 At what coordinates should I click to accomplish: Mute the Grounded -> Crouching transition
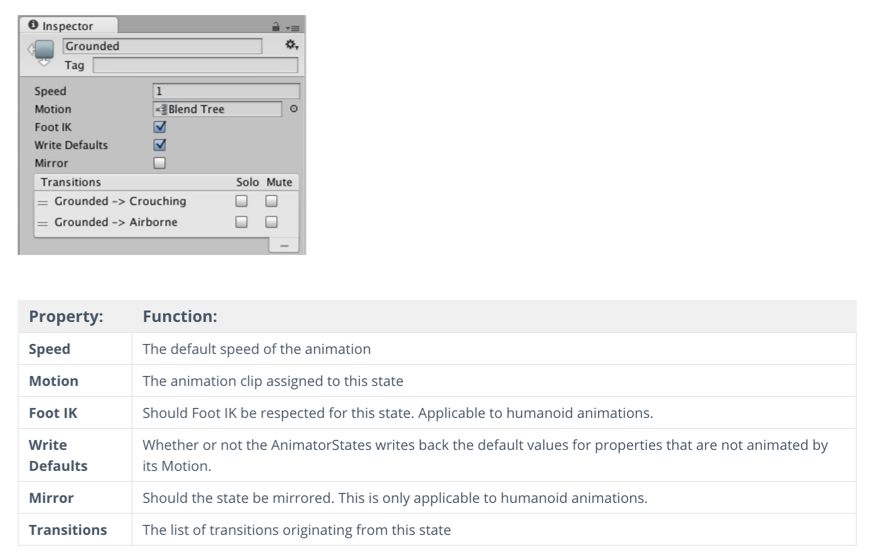[271, 201]
